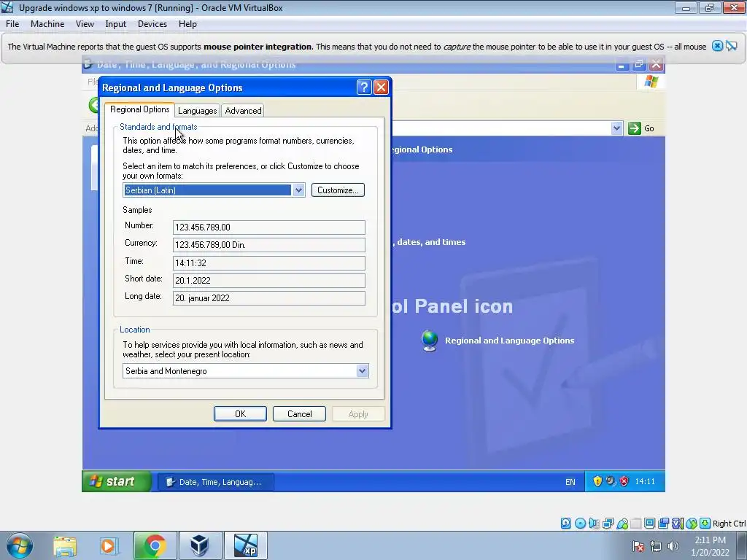The height and width of the screenshot is (560, 747).
Task: Click the optical drive icon in VirtualBox status bar
Action: 580,524
